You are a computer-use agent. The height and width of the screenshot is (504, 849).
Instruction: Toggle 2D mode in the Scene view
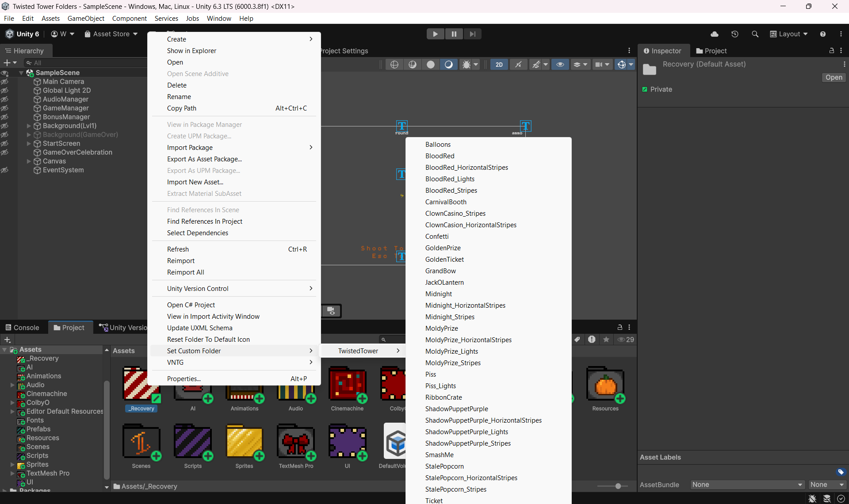point(499,65)
